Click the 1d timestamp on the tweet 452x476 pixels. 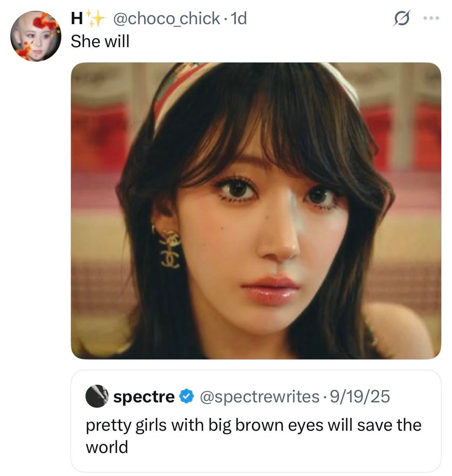click(x=238, y=18)
